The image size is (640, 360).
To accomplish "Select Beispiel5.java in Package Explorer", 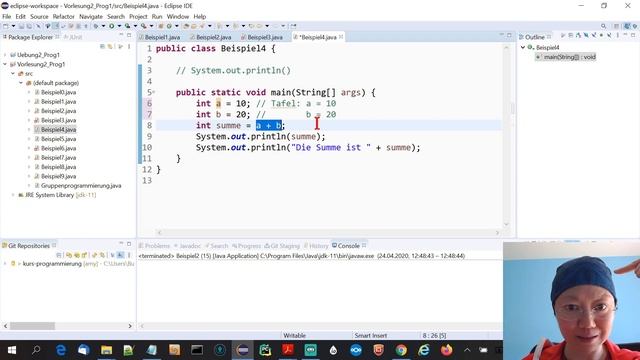I will tap(58, 139).
